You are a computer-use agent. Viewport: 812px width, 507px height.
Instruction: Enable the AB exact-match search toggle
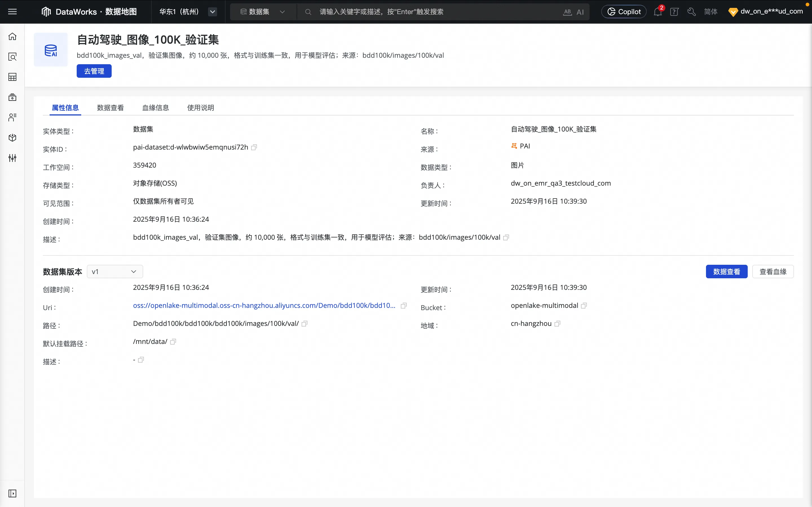click(x=567, y=11)
